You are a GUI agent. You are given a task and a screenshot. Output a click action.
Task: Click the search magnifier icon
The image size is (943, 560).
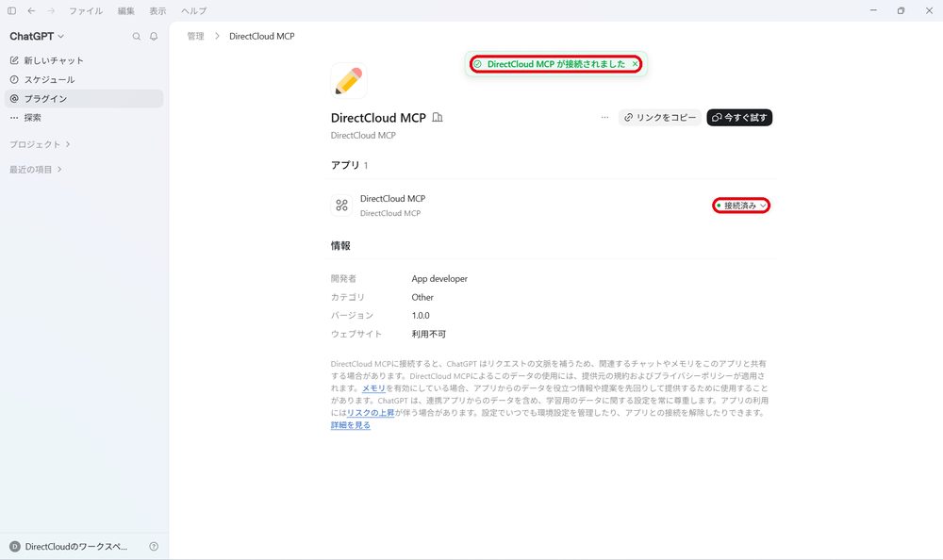pos(137,36)
